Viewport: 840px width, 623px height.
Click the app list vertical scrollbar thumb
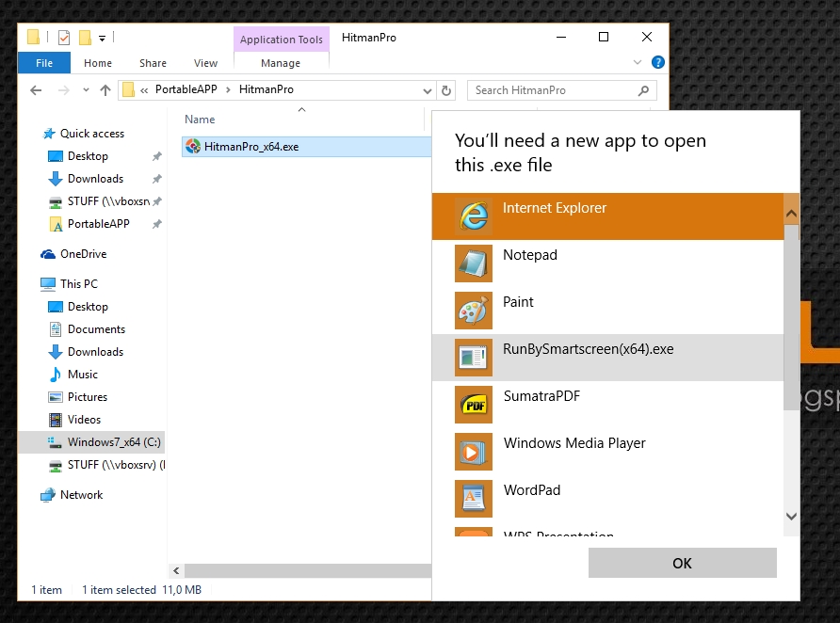coord(791,318)
